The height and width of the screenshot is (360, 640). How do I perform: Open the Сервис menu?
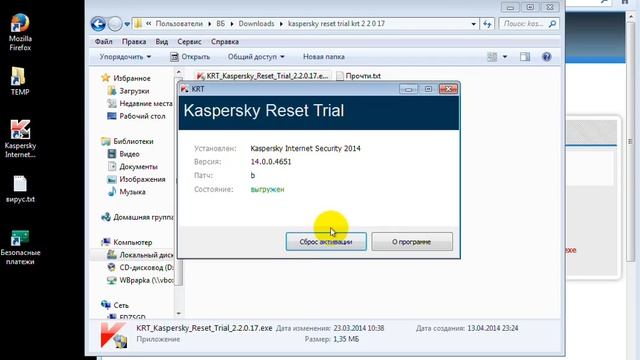click(189, 42)
